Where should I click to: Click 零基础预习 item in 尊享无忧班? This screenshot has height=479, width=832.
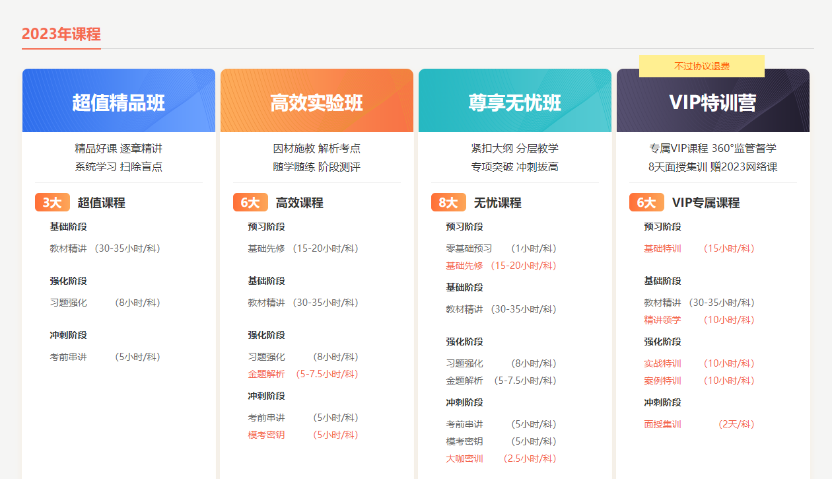469,248
